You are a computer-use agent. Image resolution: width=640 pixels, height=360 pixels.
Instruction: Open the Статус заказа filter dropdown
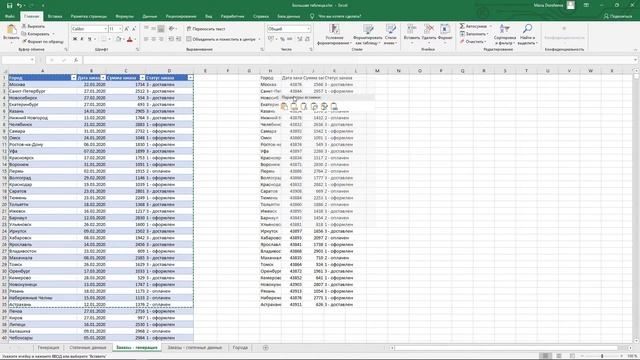[x=190, y=78]
